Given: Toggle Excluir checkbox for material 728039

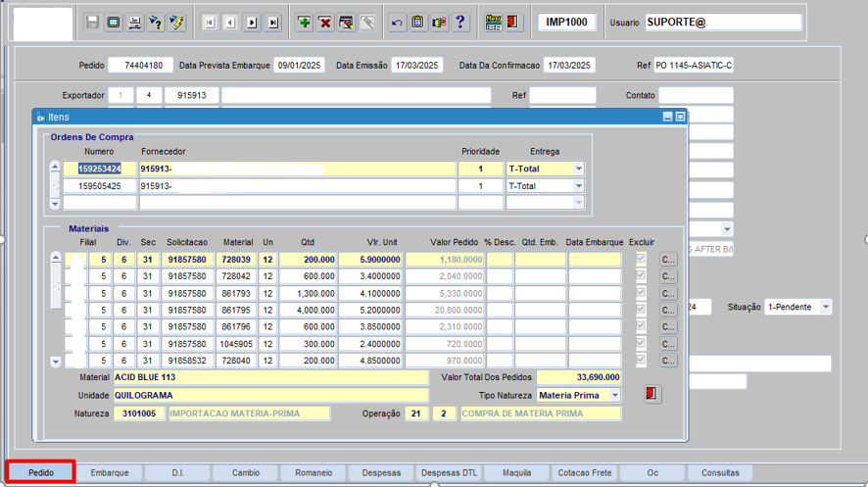Looking at the screenshot, I should click(x=641, y=260).
